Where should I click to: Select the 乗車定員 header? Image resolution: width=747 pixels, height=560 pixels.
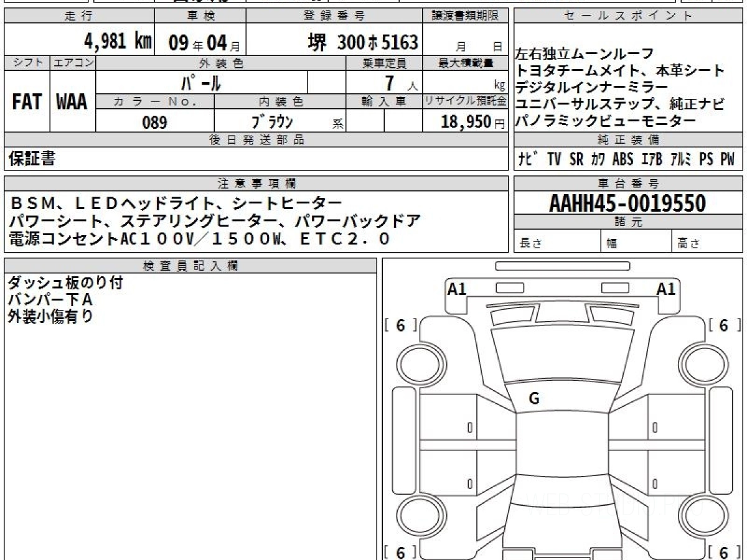coord(384,63)
